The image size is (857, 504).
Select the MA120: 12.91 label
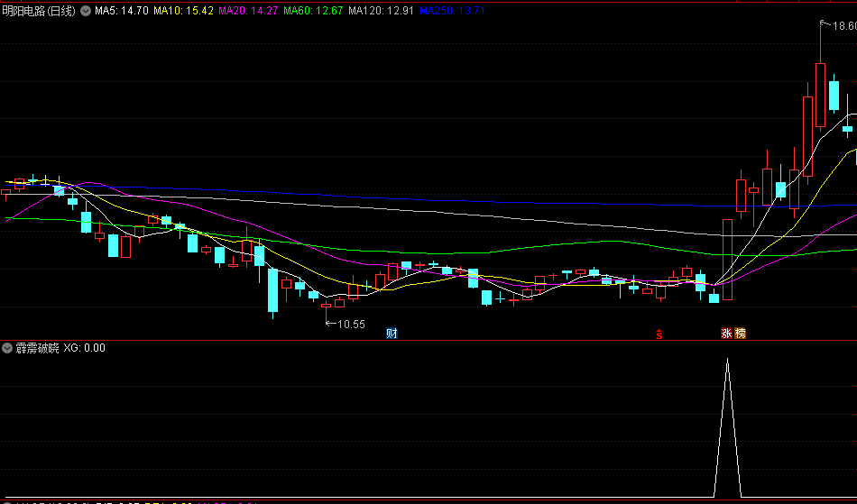pos(381,11)
